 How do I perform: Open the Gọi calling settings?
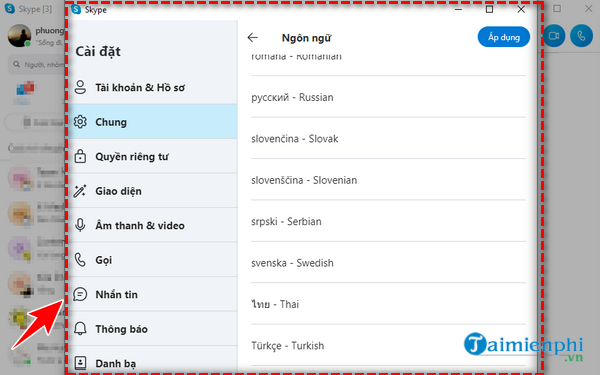point(153,259)
